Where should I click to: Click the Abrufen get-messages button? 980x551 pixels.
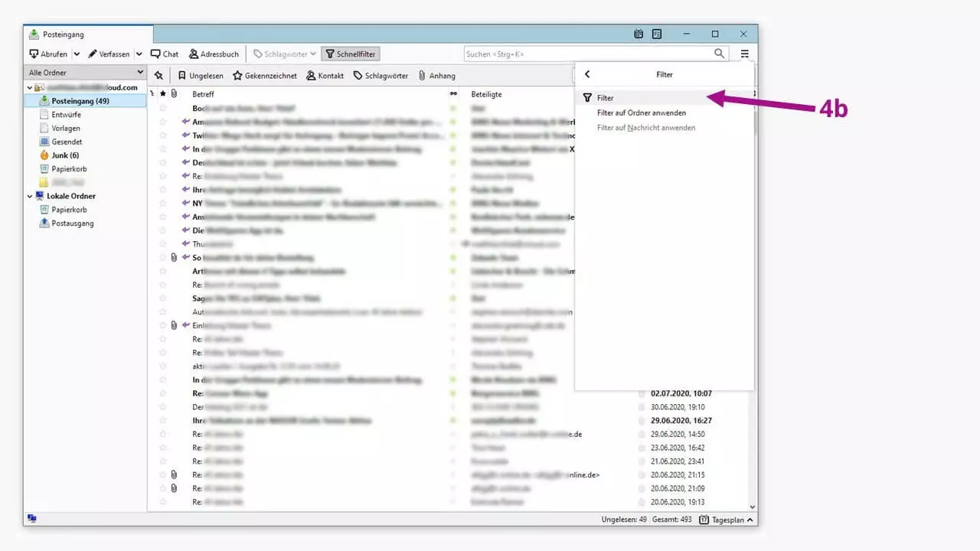click(x=48, y=54)
